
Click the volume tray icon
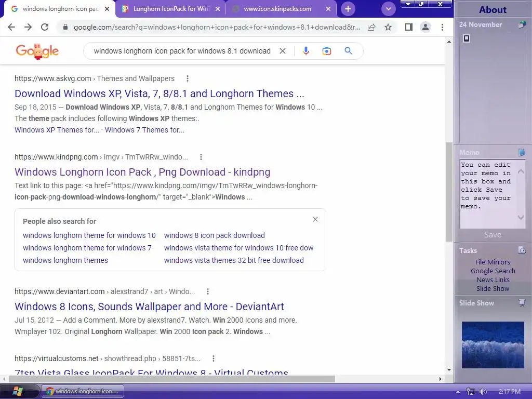click(483, 392)
